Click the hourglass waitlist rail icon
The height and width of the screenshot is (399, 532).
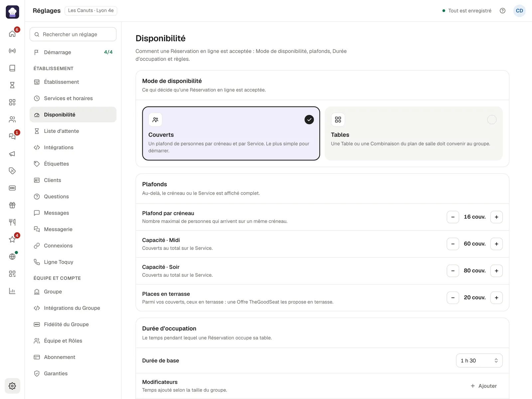tap(12, 85)
